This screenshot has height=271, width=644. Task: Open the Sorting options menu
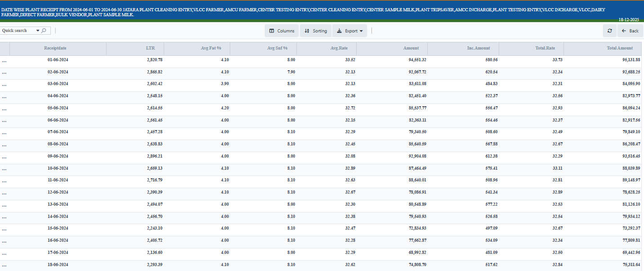coord(316,31)
